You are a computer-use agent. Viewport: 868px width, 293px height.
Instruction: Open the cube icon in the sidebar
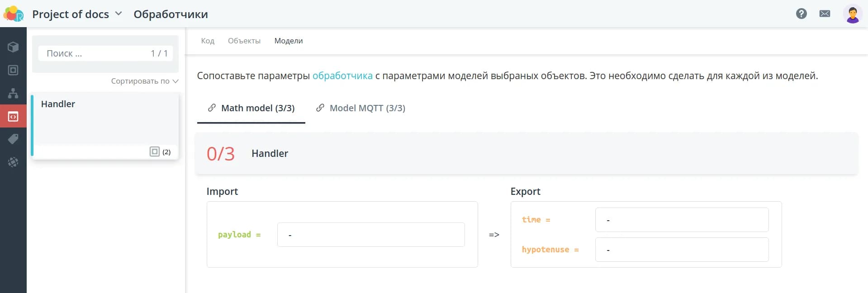point(13,47)
